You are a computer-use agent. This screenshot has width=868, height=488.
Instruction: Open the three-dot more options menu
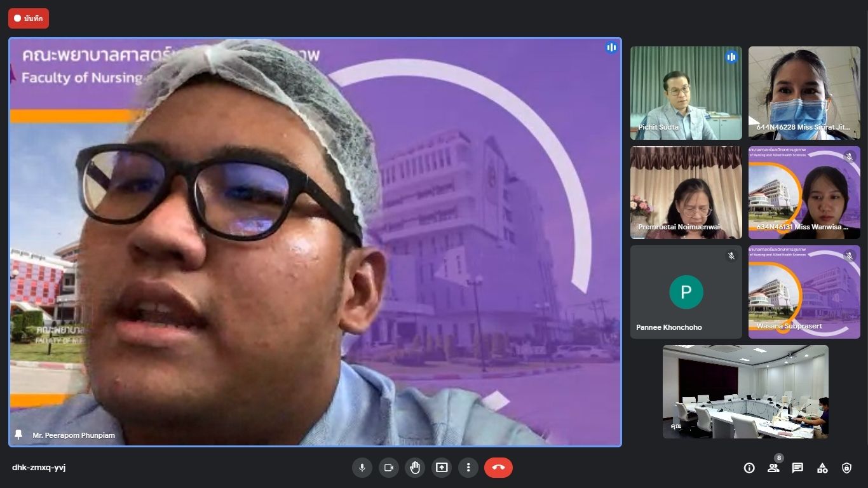(x=468, y=468)
